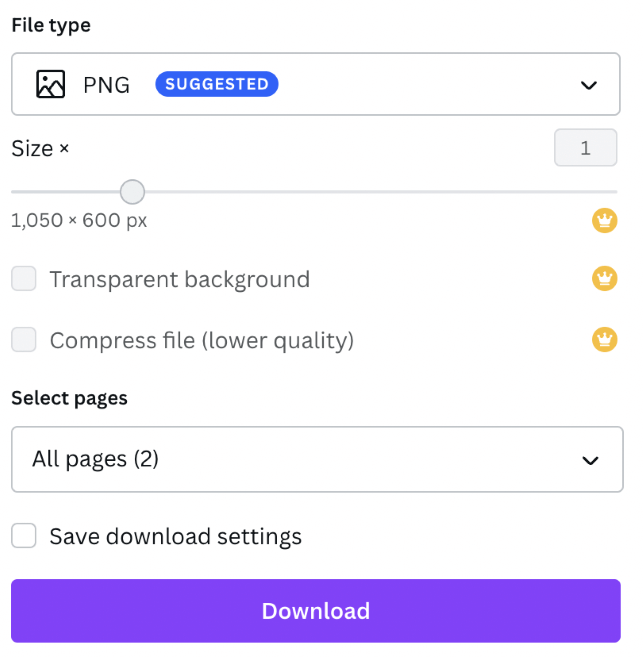The image size is (643, 657).
Task: Click the Size multiplier input field
Action: 586,147
